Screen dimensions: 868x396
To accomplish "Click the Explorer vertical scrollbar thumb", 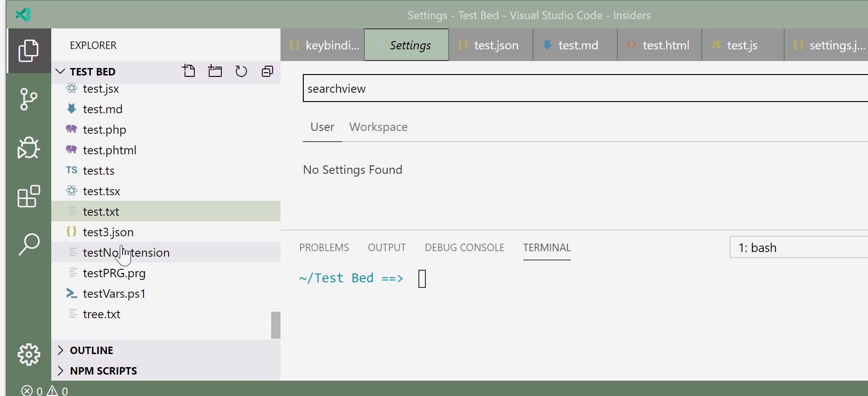I will [x=276, y=325].
